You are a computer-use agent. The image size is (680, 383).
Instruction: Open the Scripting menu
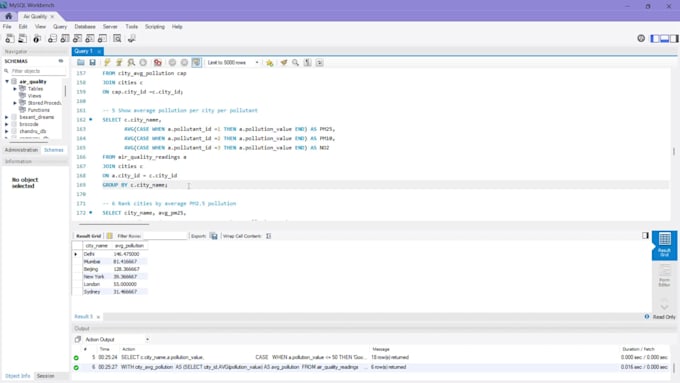[x=155, y=26]
